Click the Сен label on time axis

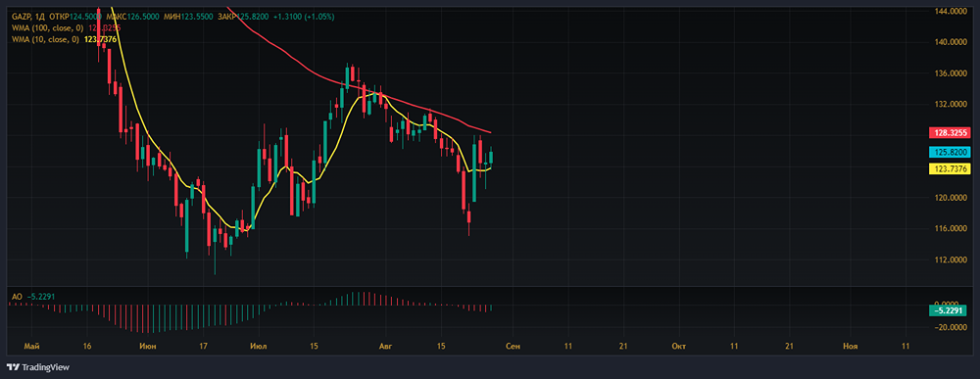[x=513, y=346]
